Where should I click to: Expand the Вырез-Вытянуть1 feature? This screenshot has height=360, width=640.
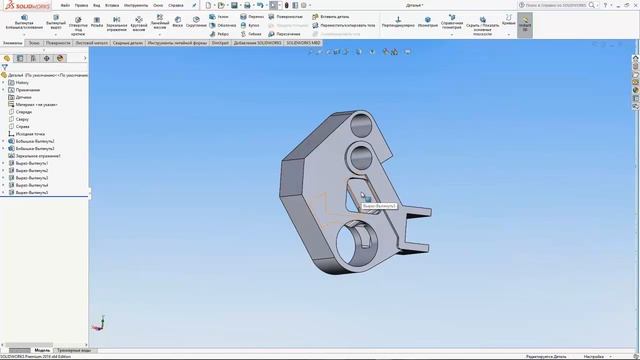pos(4,163)
